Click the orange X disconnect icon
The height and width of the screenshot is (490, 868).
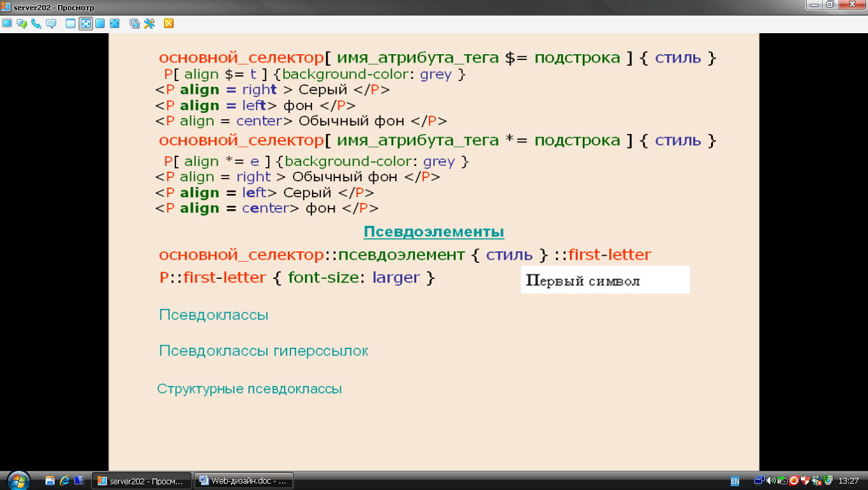tap(169, 24)
